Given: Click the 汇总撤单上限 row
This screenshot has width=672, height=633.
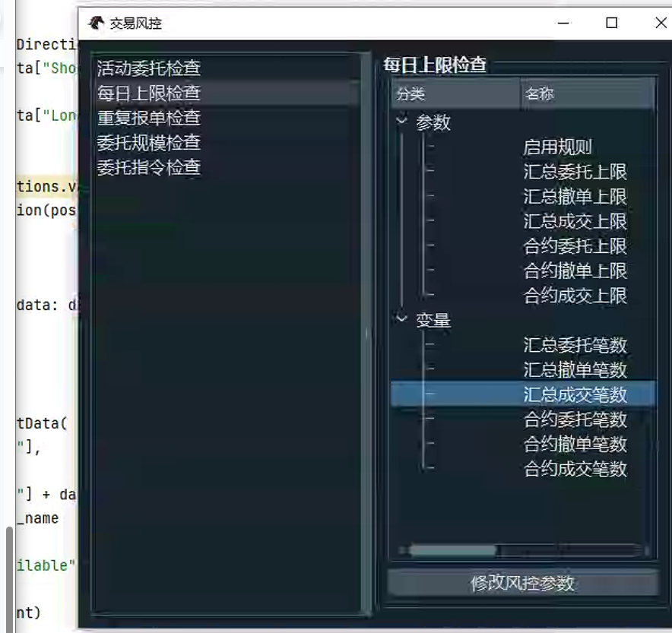Looking at the screenshot, I should click(575, 197).
